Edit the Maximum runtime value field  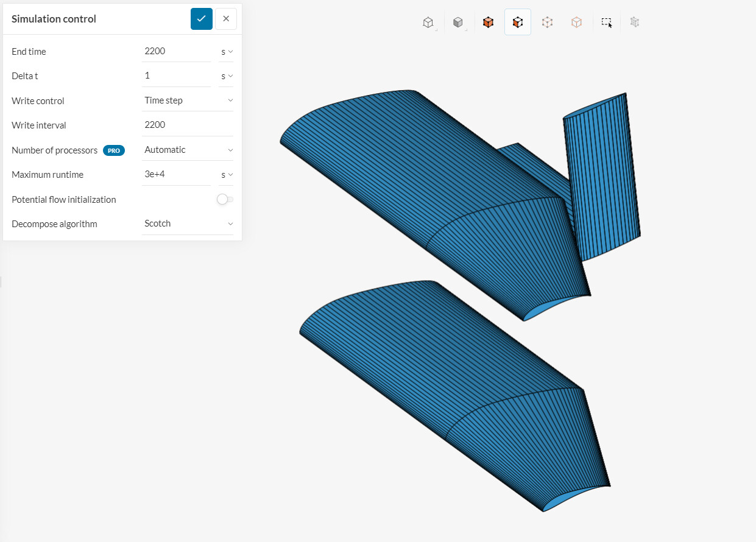177,174
